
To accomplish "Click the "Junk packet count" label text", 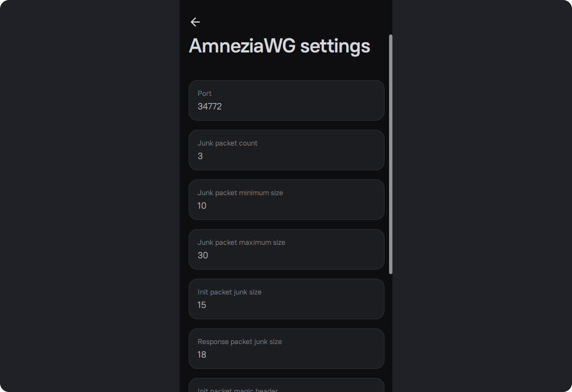I will pyautogui.click(x=228, y=143).
